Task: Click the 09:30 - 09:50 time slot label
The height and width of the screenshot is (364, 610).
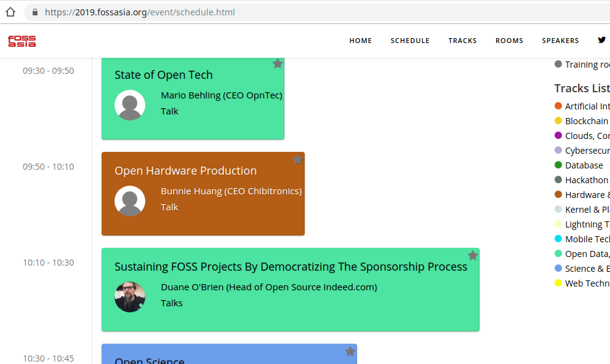Action: (48, 71)
